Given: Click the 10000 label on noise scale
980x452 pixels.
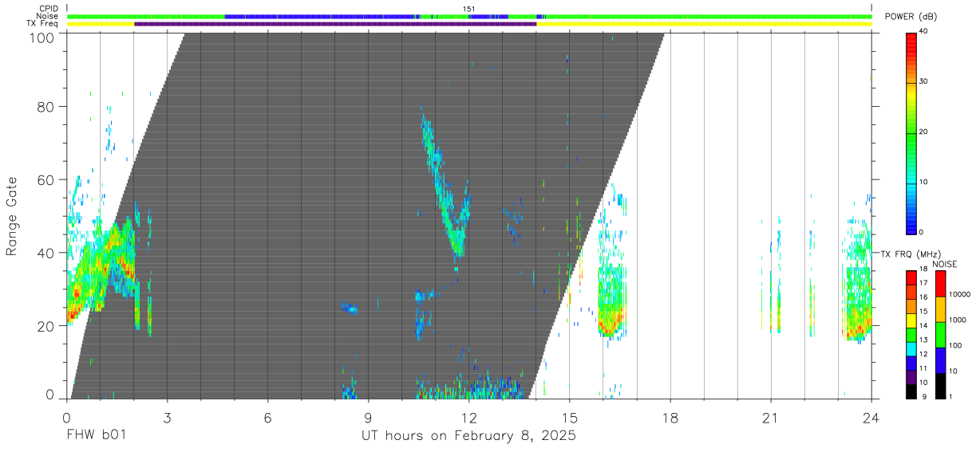Looking at the screenshot, I should 959,294.
